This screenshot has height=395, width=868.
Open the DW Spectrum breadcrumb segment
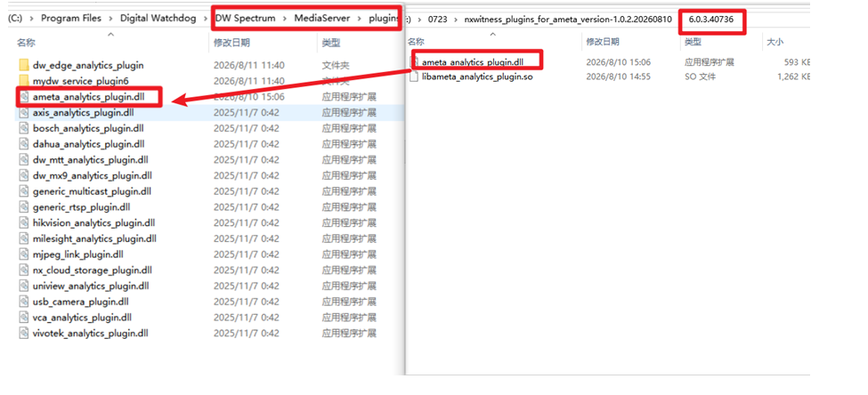[x=245, y=19]
